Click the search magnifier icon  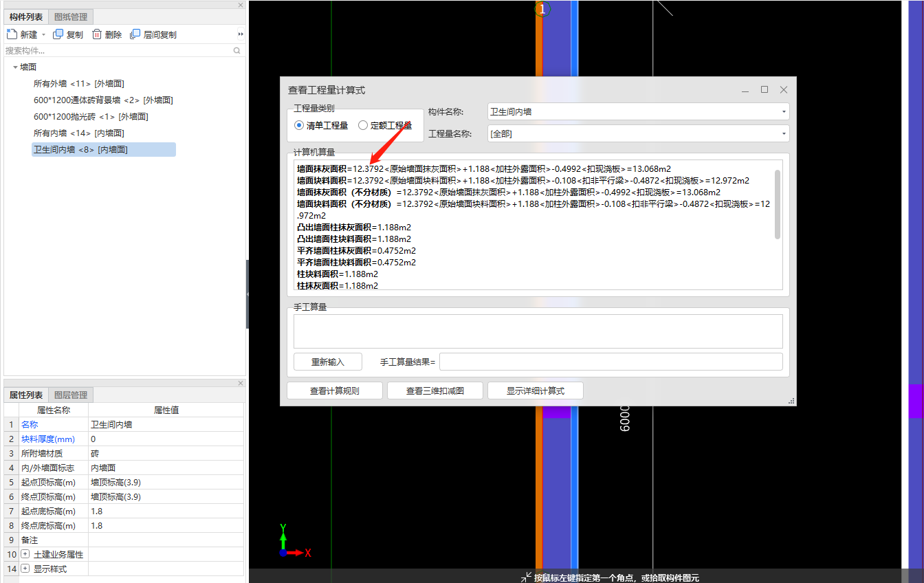(237, 50)
